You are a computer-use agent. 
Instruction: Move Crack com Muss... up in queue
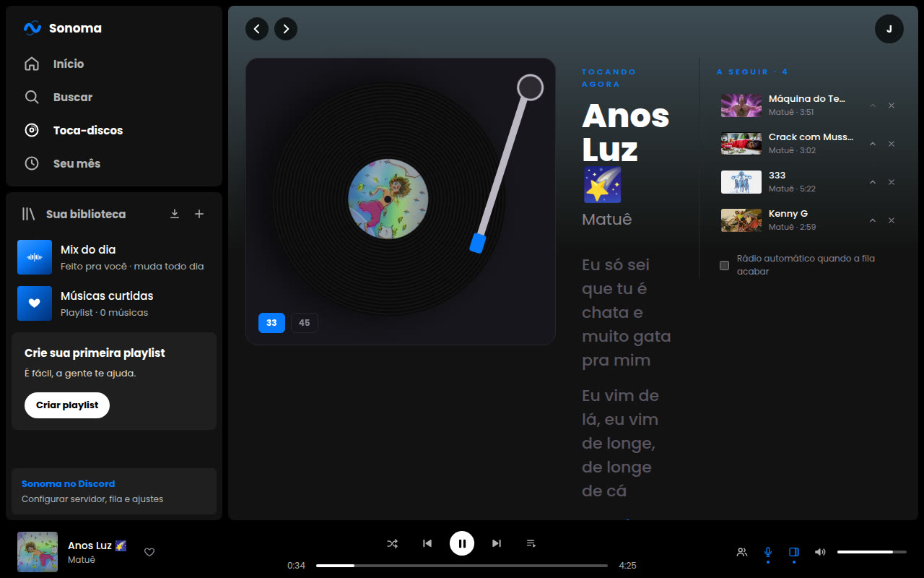click(x=873, y=144)
